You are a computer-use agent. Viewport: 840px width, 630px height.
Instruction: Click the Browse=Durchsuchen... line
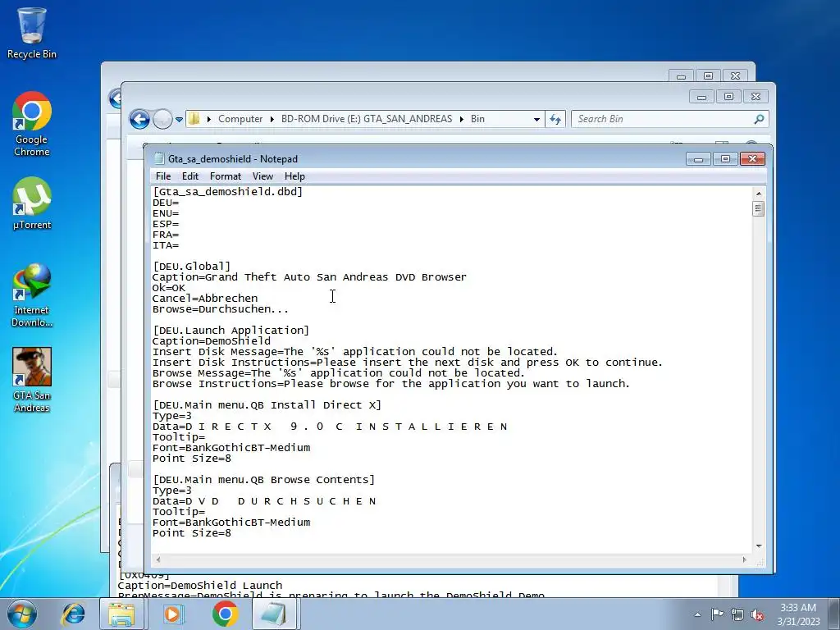point(220,309)
